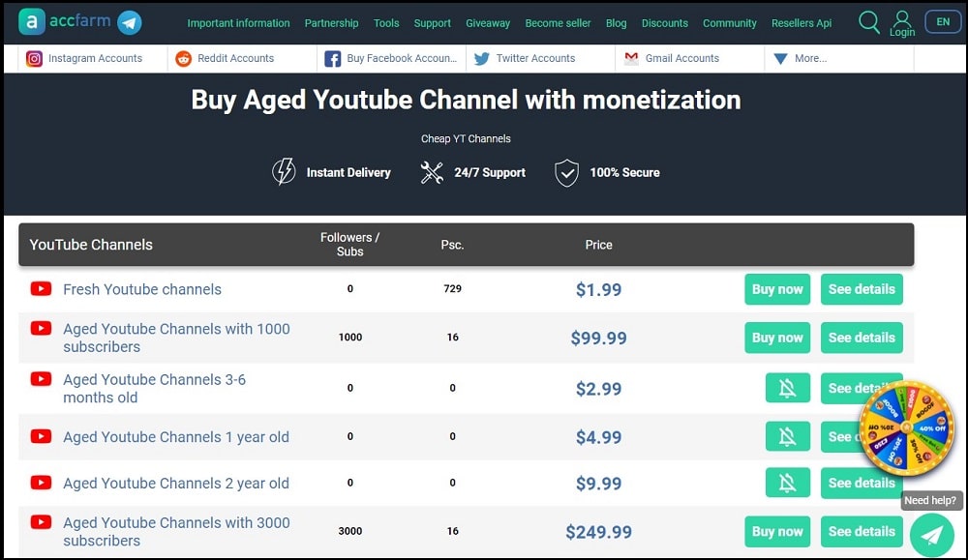Click the Followers / Subs column header

(349, 245)
